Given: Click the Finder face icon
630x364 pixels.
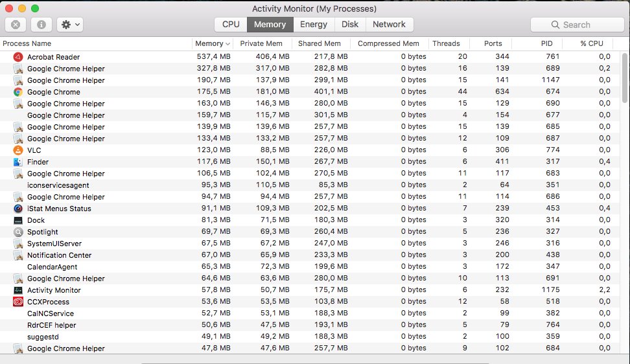Looking at the screenshot, I should (18, 162).
